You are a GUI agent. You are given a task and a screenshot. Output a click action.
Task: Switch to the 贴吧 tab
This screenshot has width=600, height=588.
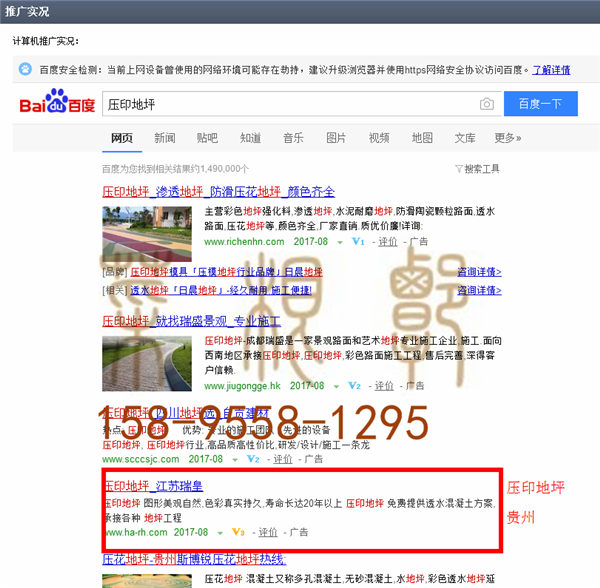(x=207, y=138)
